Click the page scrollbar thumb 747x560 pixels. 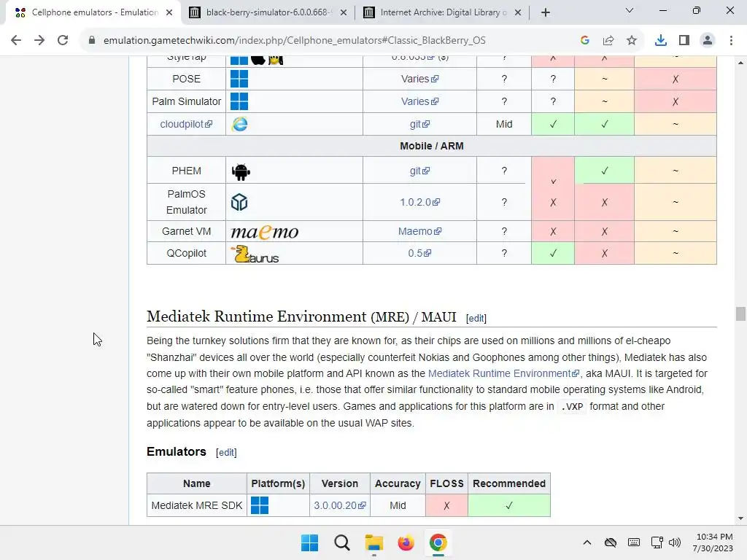(740, 314)
